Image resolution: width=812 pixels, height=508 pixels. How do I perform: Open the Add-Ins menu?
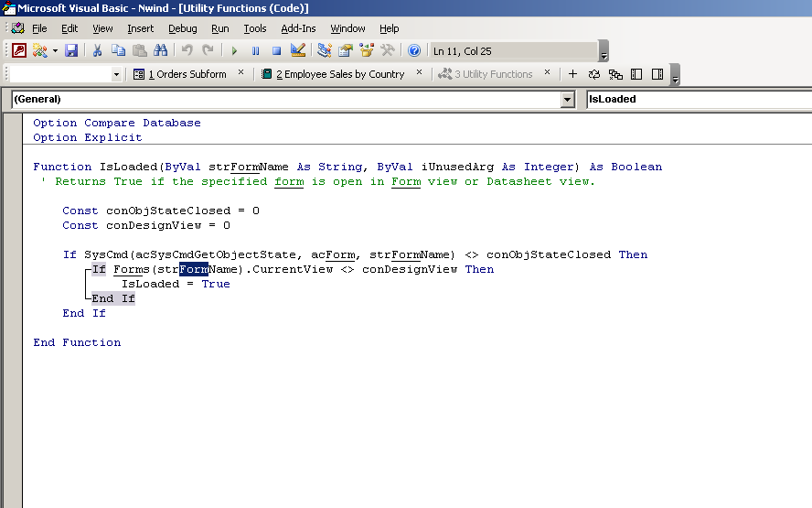[298, 28]
